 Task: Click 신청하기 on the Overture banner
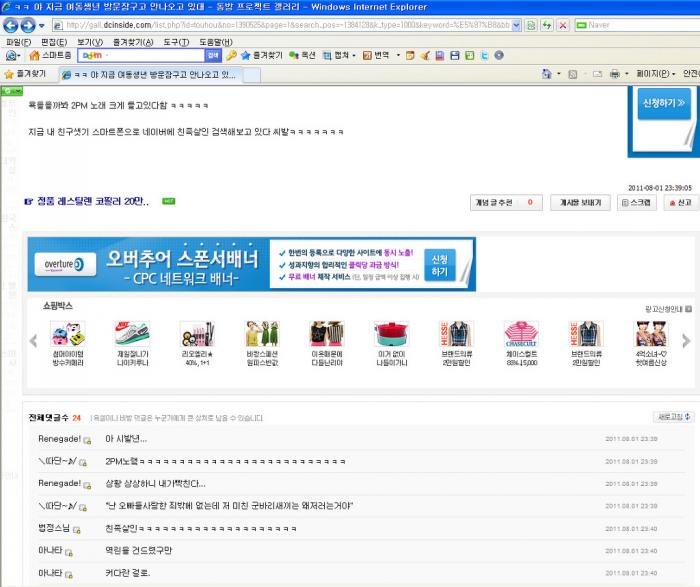[x=439, y=264]
